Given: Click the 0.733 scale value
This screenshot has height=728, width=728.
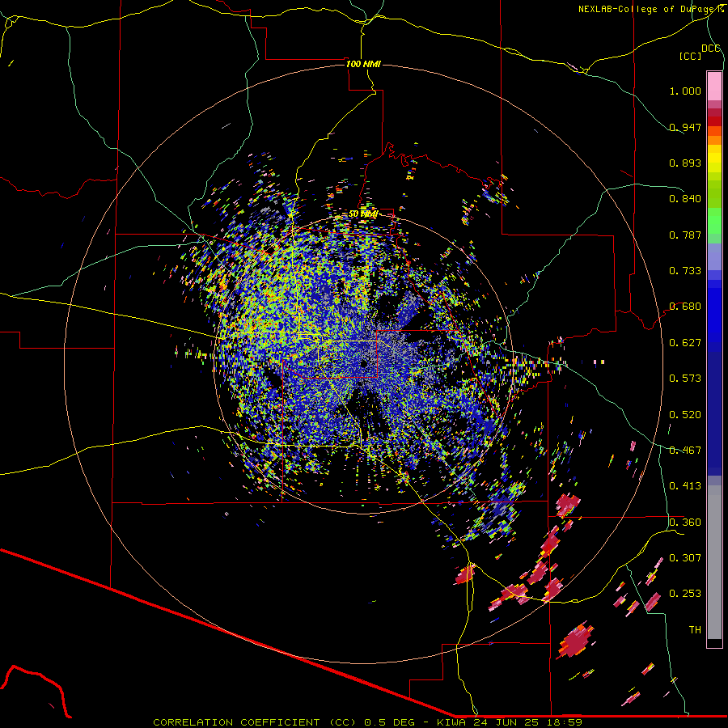Looking at the screenshot, I should tap(685, 271).
